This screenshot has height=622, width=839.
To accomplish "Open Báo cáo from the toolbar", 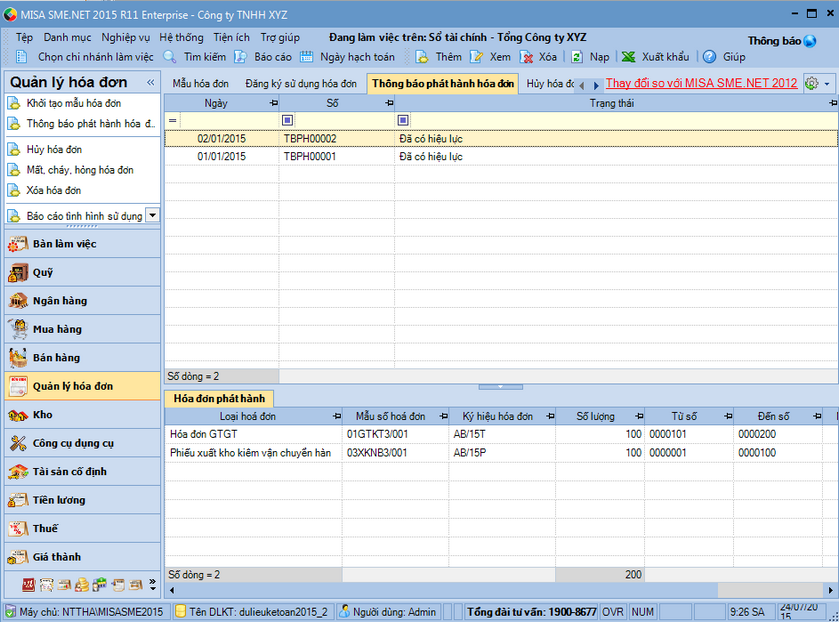I will 264,57.
